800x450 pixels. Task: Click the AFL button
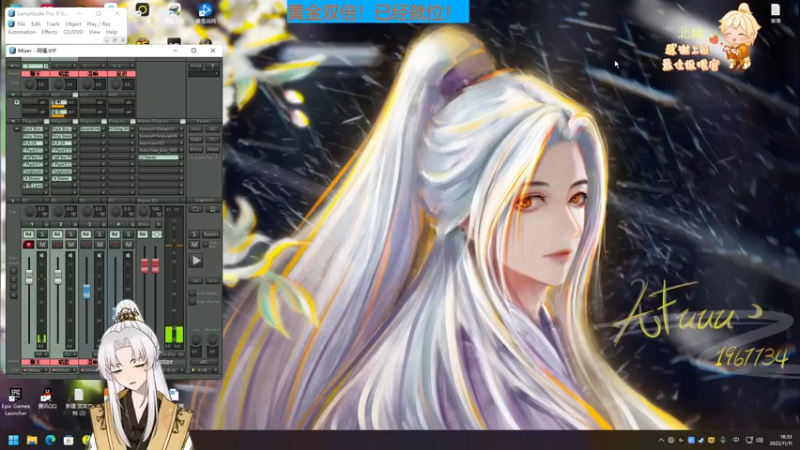204,362
